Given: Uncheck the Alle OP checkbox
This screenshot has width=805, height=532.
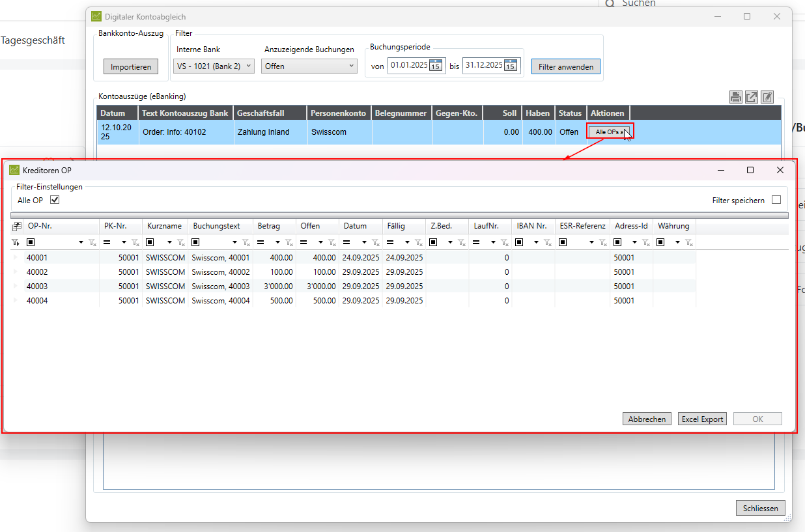Looking at the screenshot, I should tap(55, 200).
